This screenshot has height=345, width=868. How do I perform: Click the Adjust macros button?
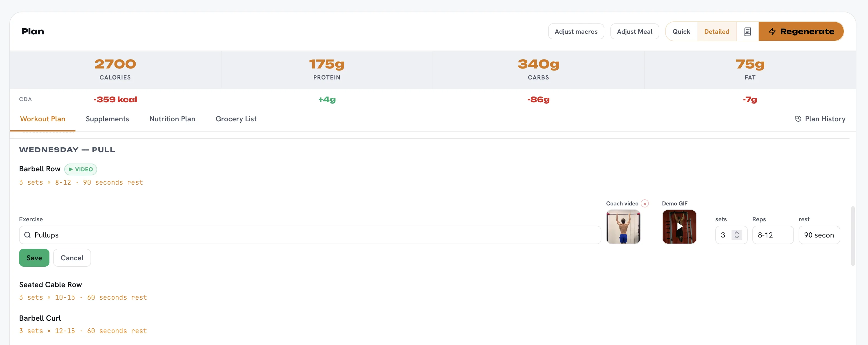576,31
